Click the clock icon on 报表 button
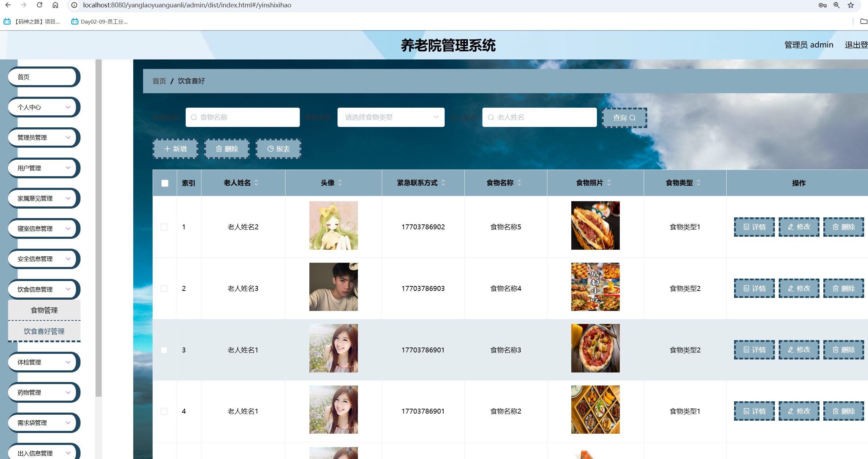 [x=270, y=149]
